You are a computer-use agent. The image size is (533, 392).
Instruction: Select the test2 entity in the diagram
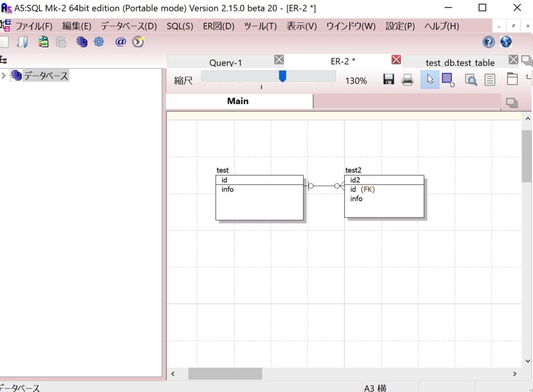pos(384,197)
